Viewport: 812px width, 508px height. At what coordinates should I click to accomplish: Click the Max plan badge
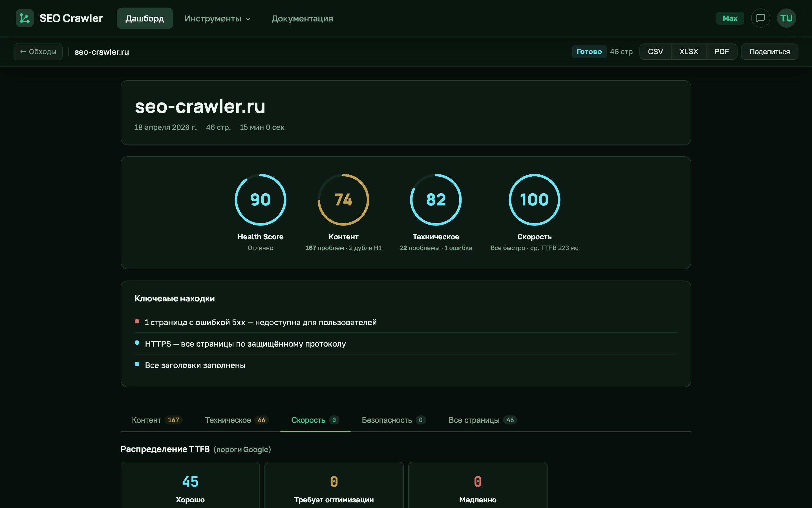pos(730,18)
